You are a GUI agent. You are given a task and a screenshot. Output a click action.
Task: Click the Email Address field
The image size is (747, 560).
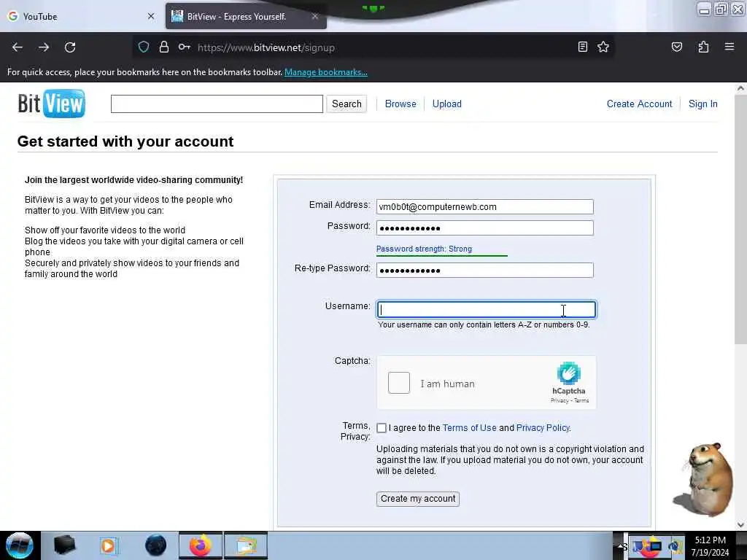coord(484,206)
